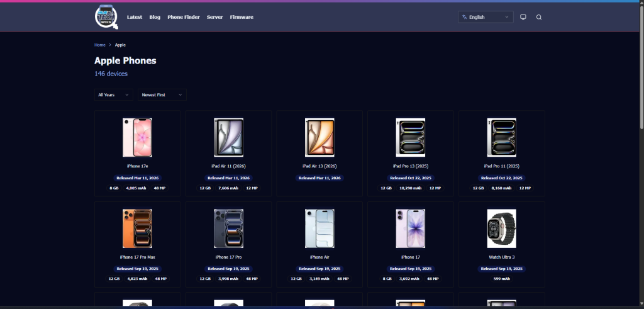Click the Watch Ultra 3 release date badge

point(501,269)
